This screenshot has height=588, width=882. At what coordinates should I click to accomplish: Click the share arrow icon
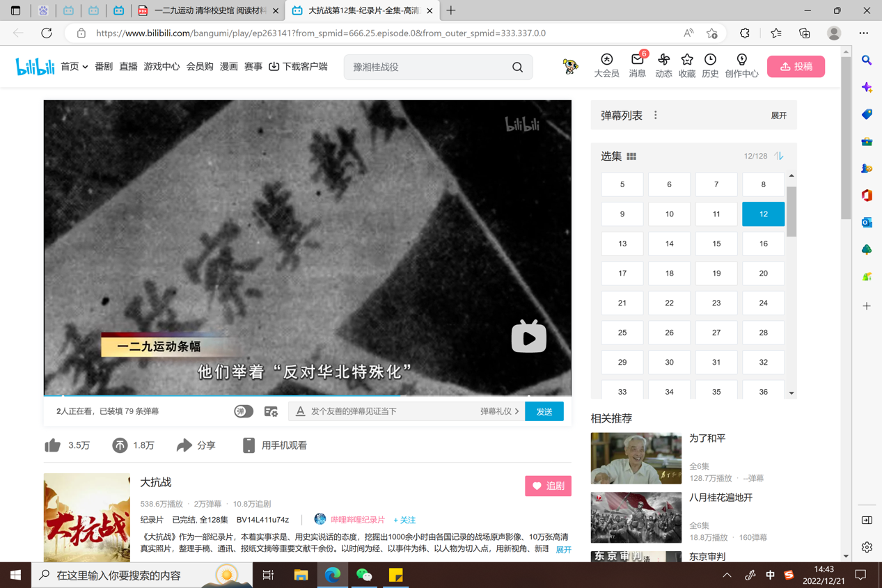184,445
